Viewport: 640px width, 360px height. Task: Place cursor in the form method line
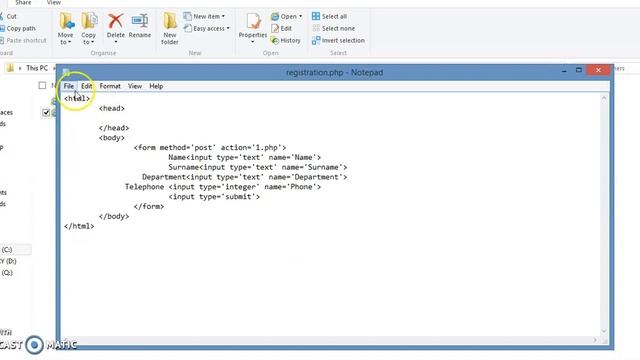coord(210,147)
